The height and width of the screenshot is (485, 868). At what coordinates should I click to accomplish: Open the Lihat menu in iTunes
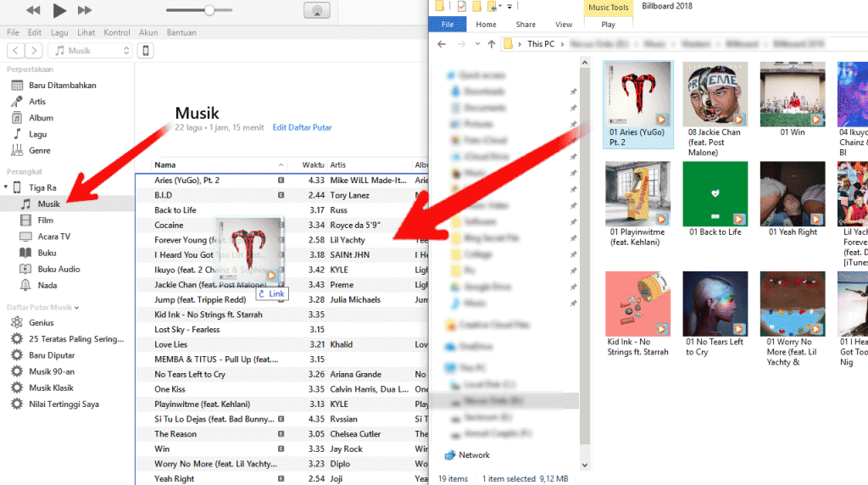pyautogui.click(x=86, y=33)
